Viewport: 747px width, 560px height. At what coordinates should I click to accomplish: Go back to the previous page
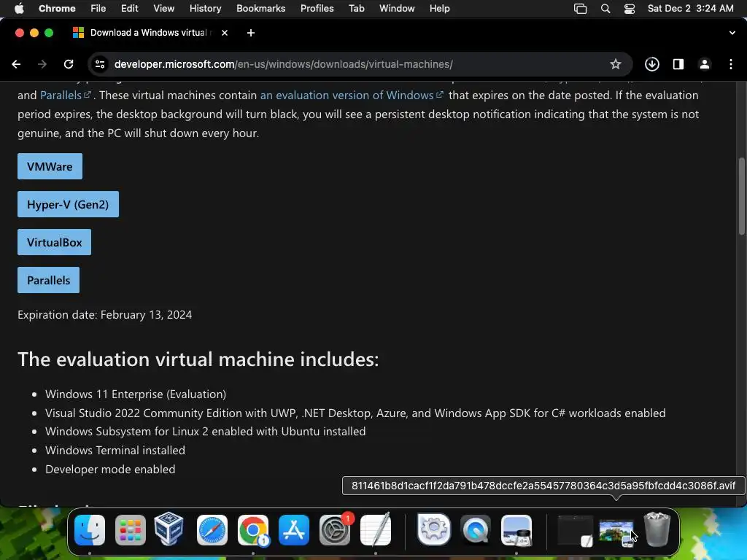(16, 64)
